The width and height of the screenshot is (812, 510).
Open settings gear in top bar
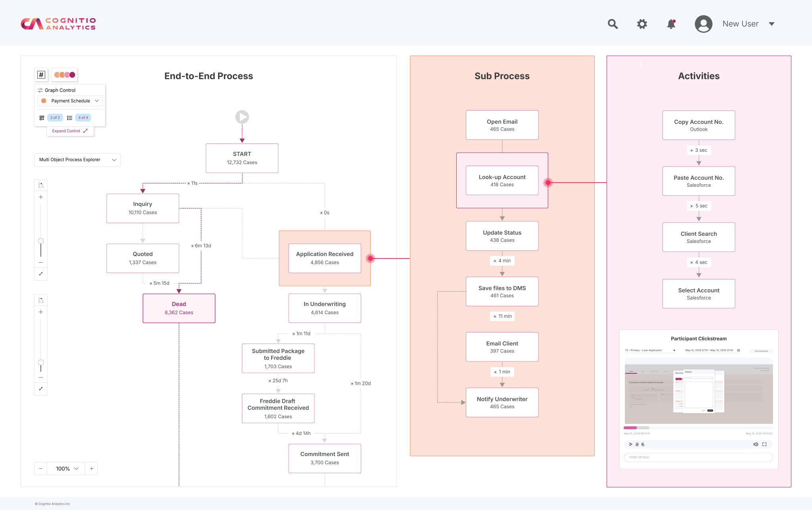642,24
